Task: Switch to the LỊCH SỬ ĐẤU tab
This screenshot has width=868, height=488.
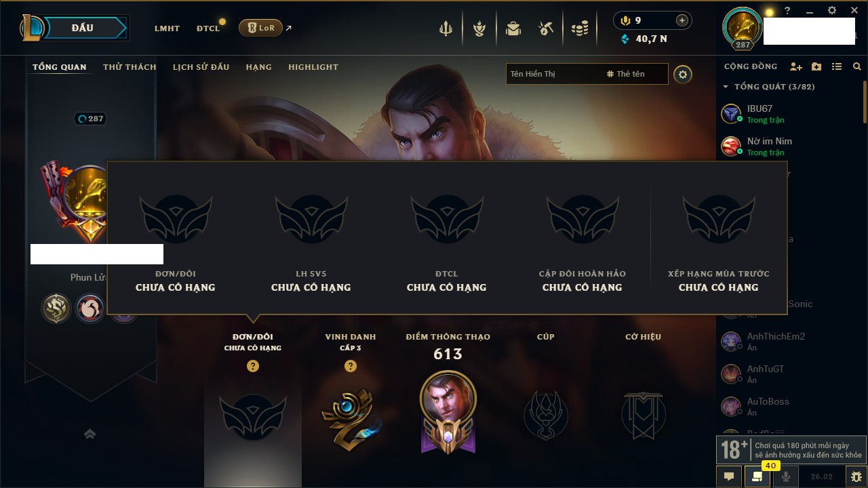Action: [201, 67]
